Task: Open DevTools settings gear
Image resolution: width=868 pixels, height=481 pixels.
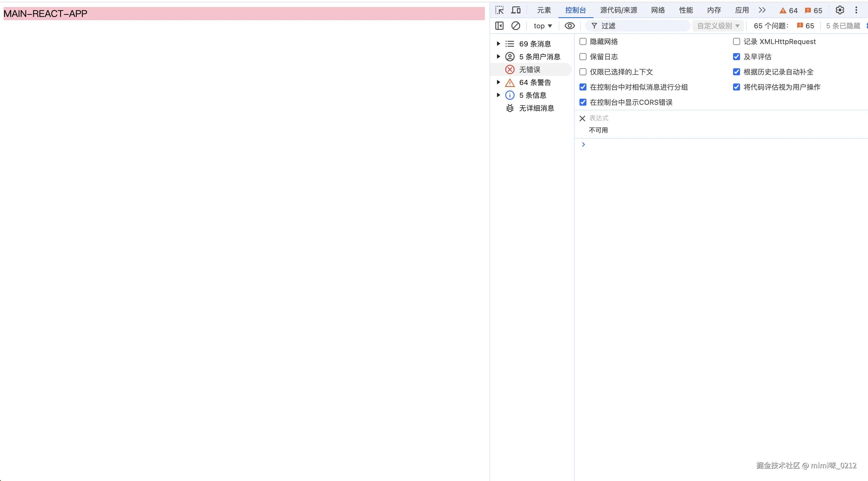Action: click(x=840, y=10)
